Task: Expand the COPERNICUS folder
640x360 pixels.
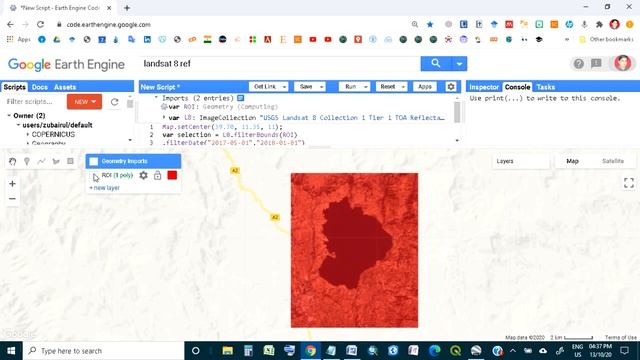Action: click(28, 135)
